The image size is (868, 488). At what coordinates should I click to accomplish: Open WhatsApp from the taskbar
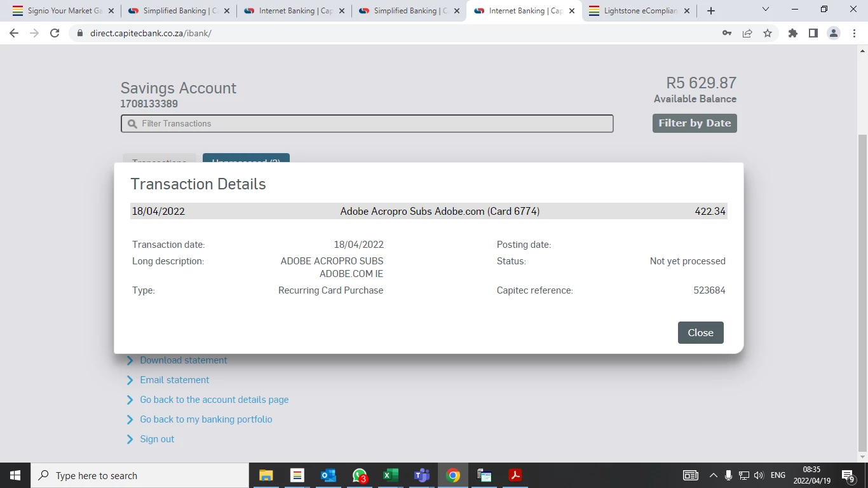tap(359, 475)
